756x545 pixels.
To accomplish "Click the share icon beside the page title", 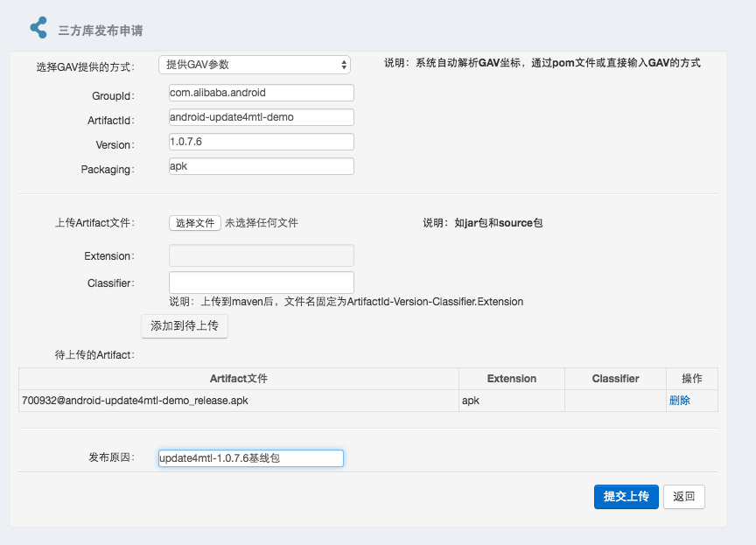I will tap(38, 28).
